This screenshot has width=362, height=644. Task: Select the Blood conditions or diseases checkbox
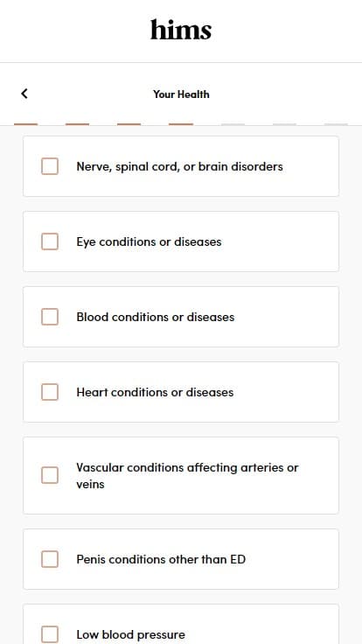(x=50, y=317)
